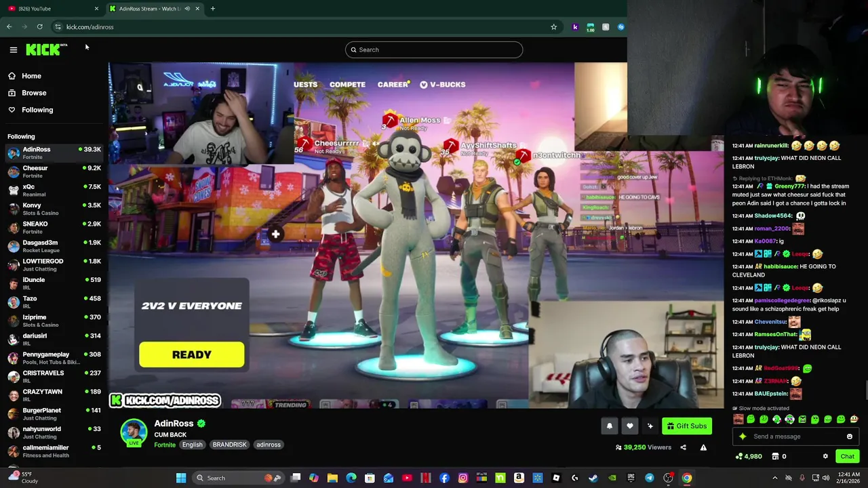The image size is (868, 488).
Task: Open a new browser tab
Action: pos(212,9)
